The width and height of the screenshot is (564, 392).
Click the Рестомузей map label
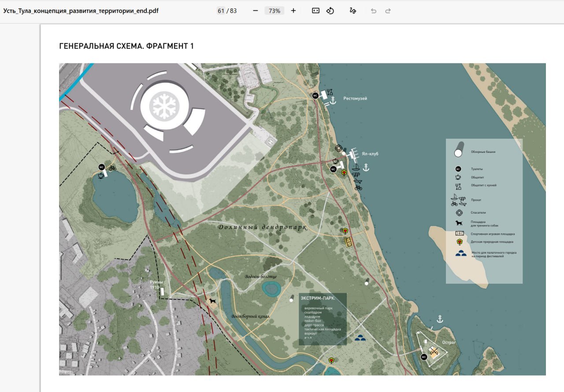tap(355, 99)
